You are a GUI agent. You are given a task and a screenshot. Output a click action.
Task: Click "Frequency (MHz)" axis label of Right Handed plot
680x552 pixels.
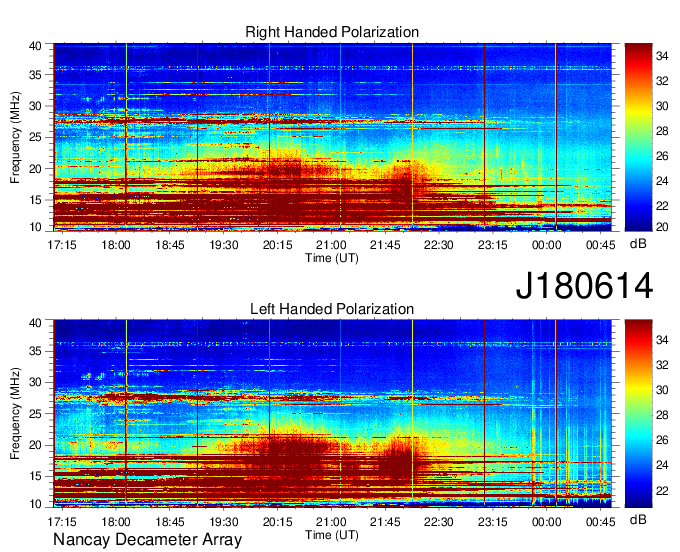[16, 137]
